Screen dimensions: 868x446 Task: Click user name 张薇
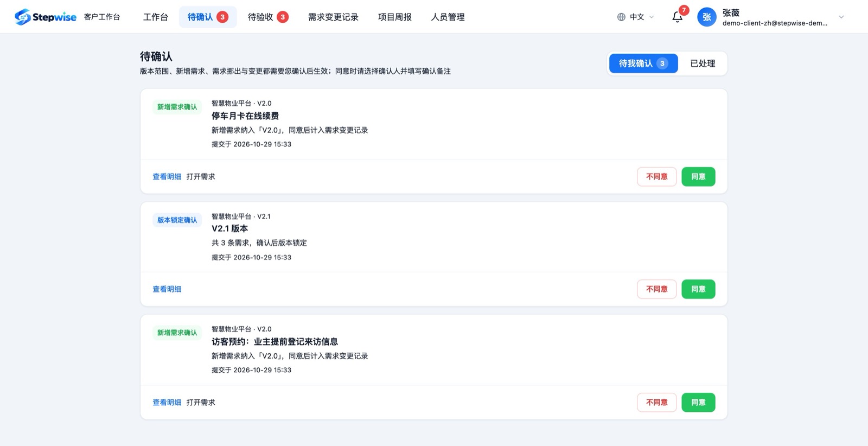point(731,12)
